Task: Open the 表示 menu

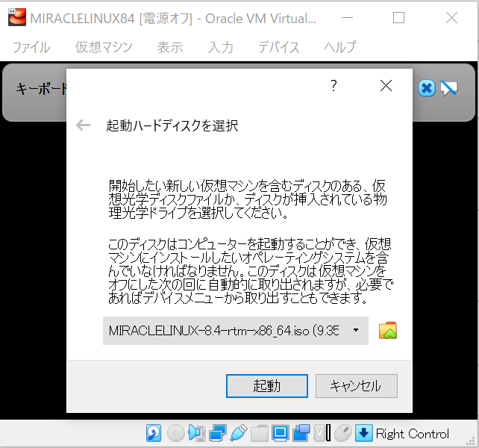Action: click(x=170, y=47)
